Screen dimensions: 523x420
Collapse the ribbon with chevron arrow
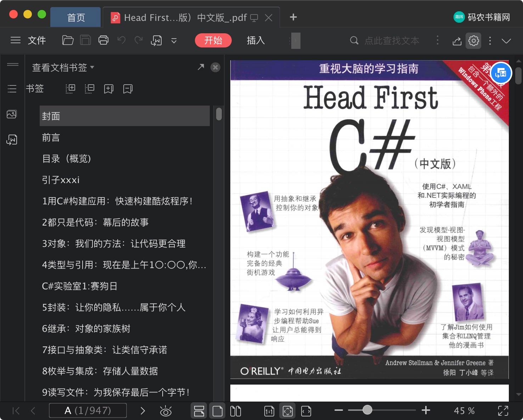tap(506, 41)
